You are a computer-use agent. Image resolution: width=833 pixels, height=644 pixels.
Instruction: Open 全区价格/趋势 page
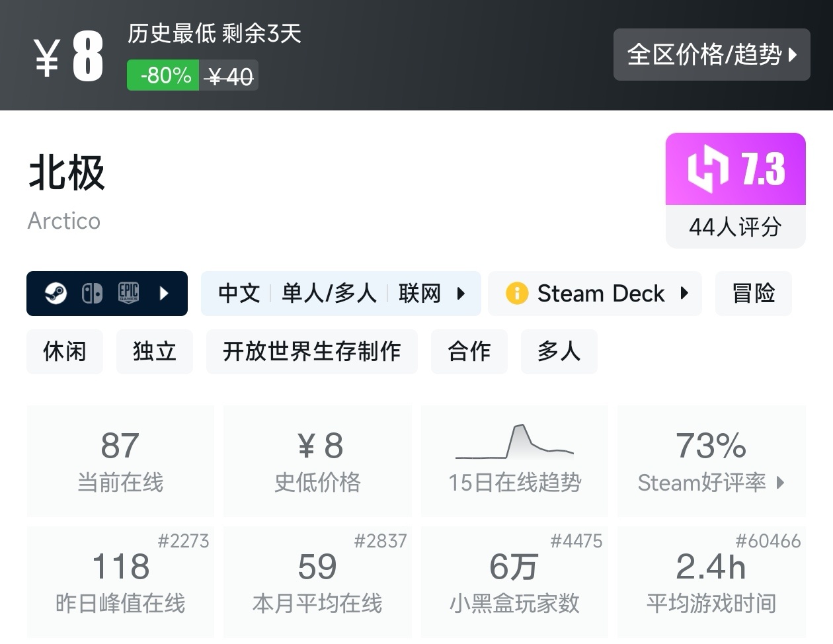pyautogui.click(x=712, y=55)
